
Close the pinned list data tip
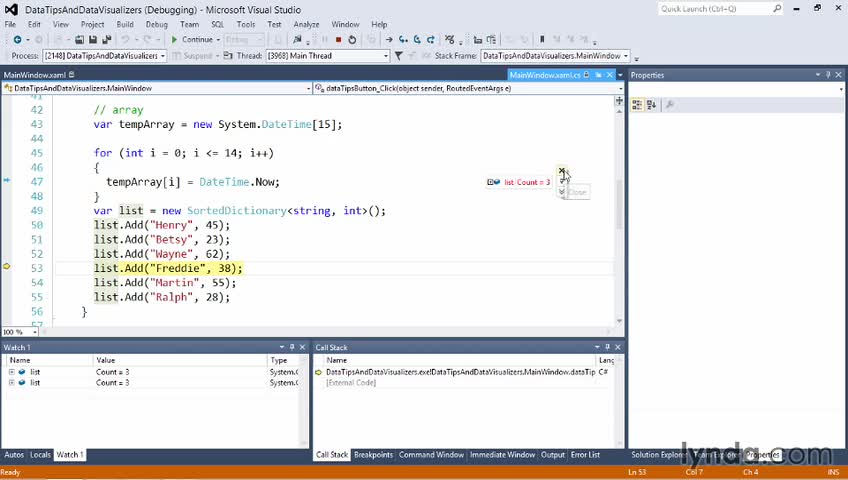tap(561, 171)
